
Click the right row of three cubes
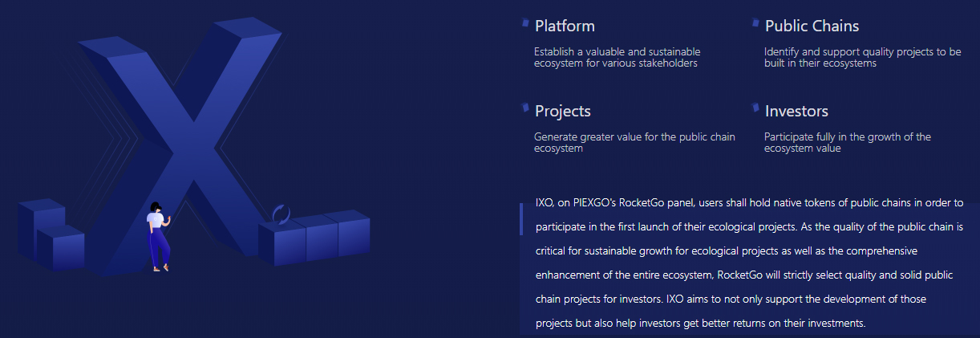[x=314, y=238]
